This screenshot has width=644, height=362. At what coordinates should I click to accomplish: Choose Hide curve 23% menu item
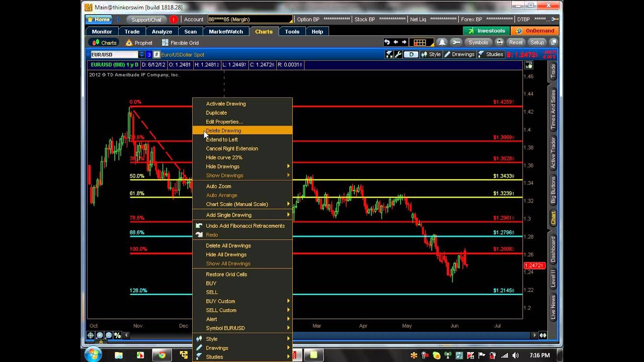(242, 157)
